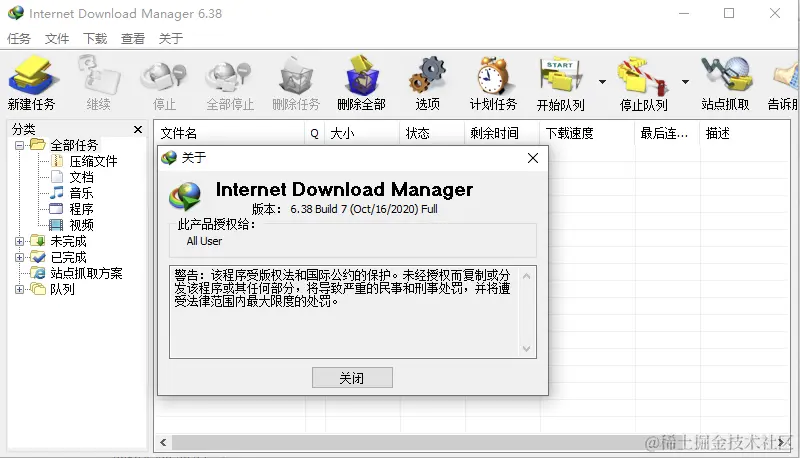Click left arrow of horizontal scrollbar
The height and width of the screenshot is (458, 800).
(163, 442)
